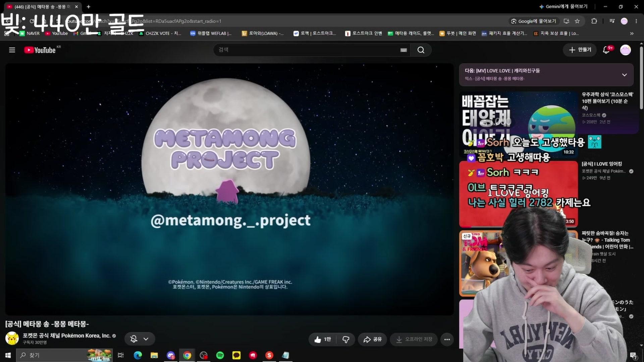Image resolution: width=644 pixels, height=362 pixels.
Task: Click the install app icon in address bar
Action: [x=567, y=21]
